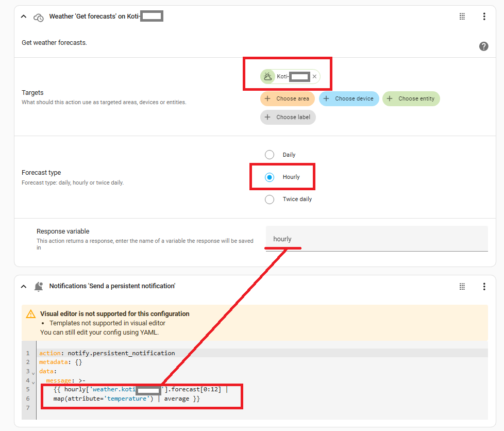Image resolution: width=504 pixels, height=431 pixels.
Task: Click the 'Forecast type' field label
Action: 41,173
